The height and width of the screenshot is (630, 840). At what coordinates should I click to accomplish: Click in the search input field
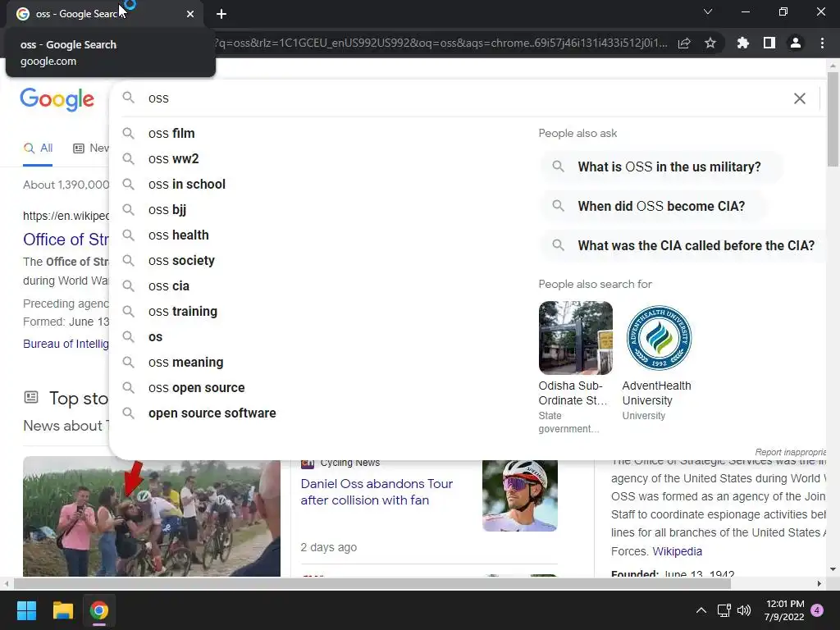coord(466,98)
